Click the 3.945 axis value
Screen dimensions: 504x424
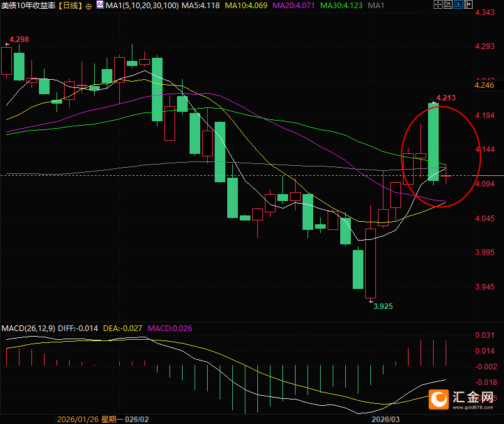point(485,287)
